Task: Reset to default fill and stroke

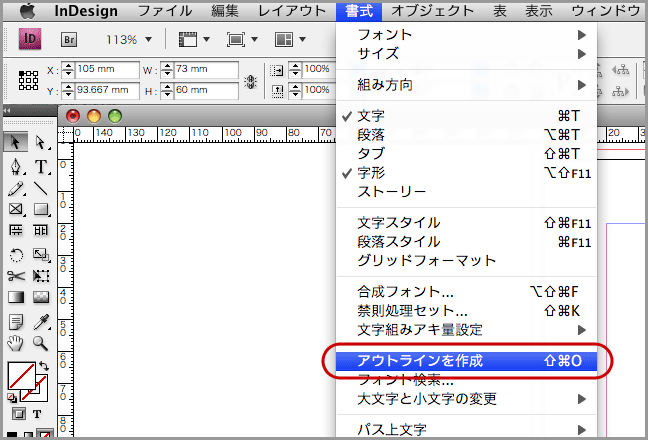Action: (12, 397)
